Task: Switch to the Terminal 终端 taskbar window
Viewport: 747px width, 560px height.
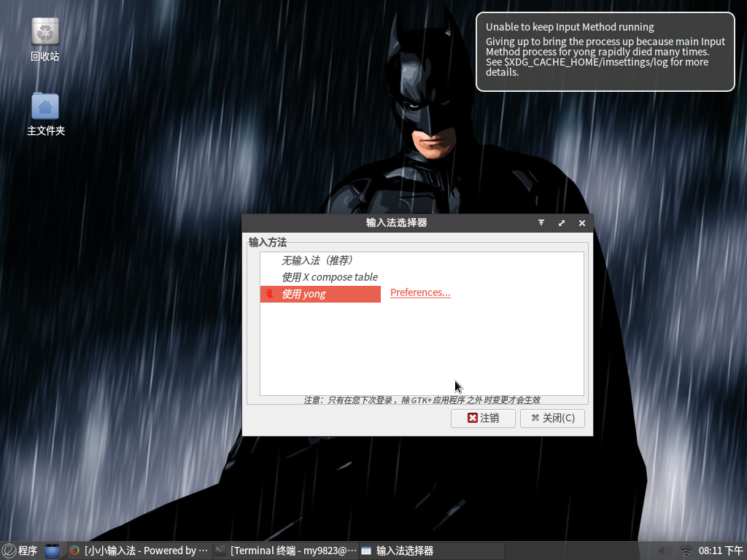Action: coord(286,551)
